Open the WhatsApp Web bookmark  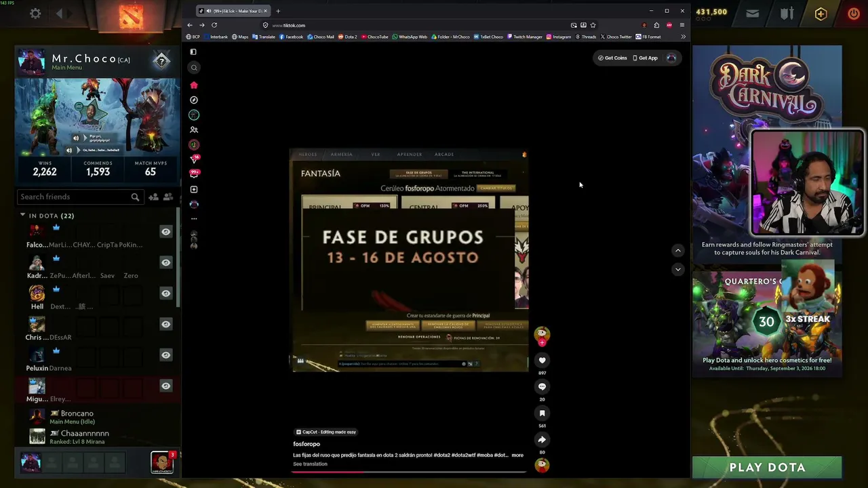tap(410, 37)
